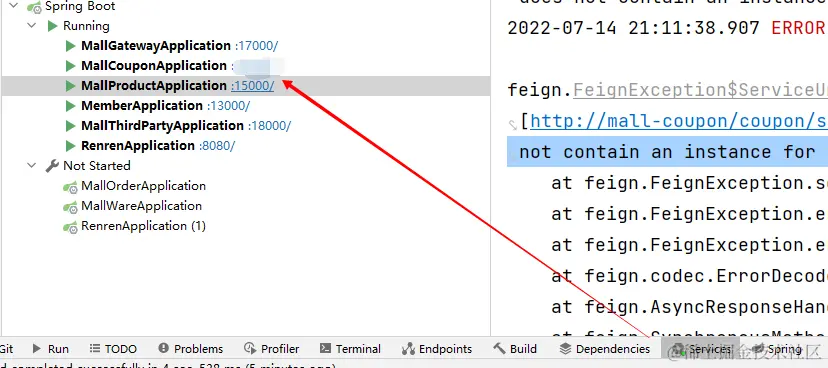The width and height of the screenshot is (828, 368).
Task: Click Spring icon of MallWareApplication
Action: pyautogui.click(x=70, y=207)
